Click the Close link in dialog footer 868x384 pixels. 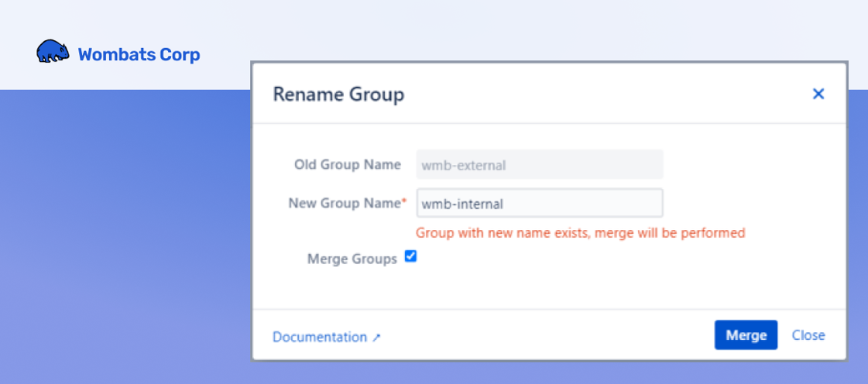(x=808, y=335)
